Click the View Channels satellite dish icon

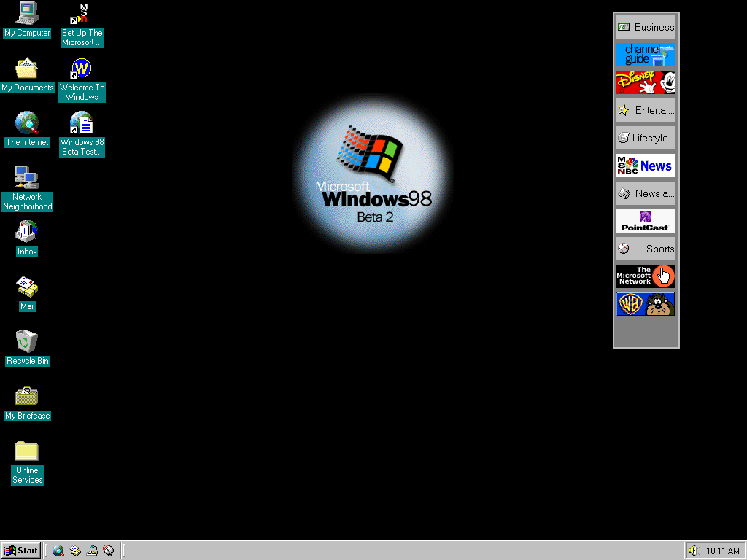pyautogui.click(x=109, y=551)
